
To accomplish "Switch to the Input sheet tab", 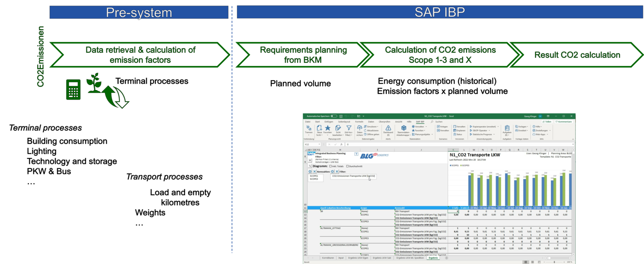I will point(341,258).
